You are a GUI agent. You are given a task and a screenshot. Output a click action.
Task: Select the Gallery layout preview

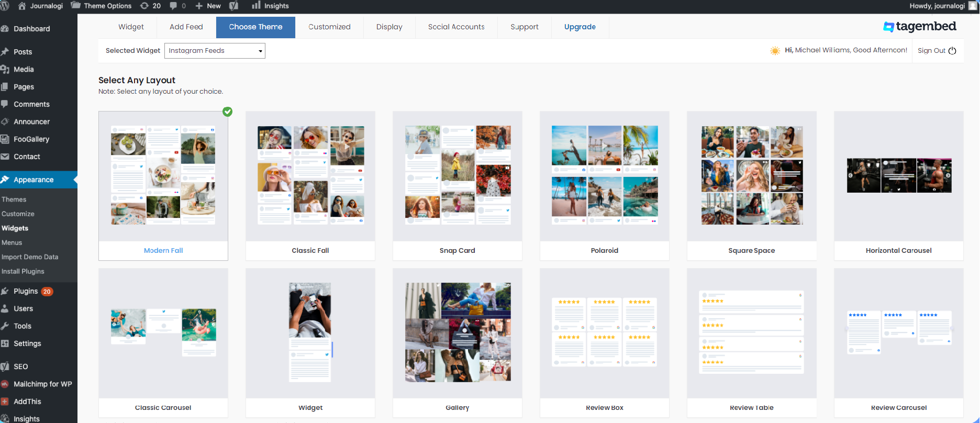click(458, 333)
